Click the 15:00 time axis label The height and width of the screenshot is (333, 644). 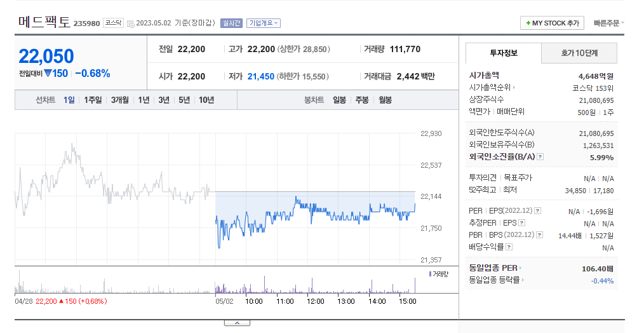pos(408,301)
